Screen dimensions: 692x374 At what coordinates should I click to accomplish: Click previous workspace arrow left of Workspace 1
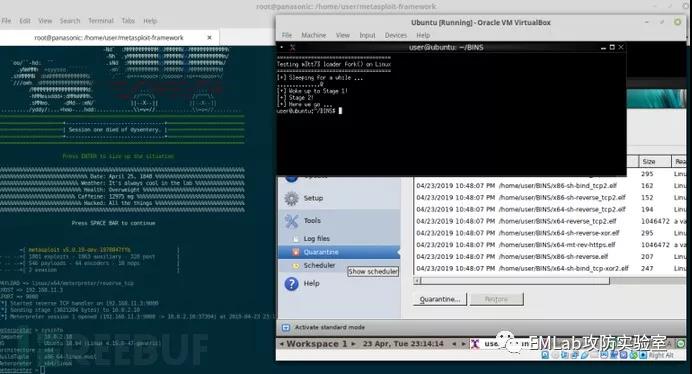click(x=282, y=344)
